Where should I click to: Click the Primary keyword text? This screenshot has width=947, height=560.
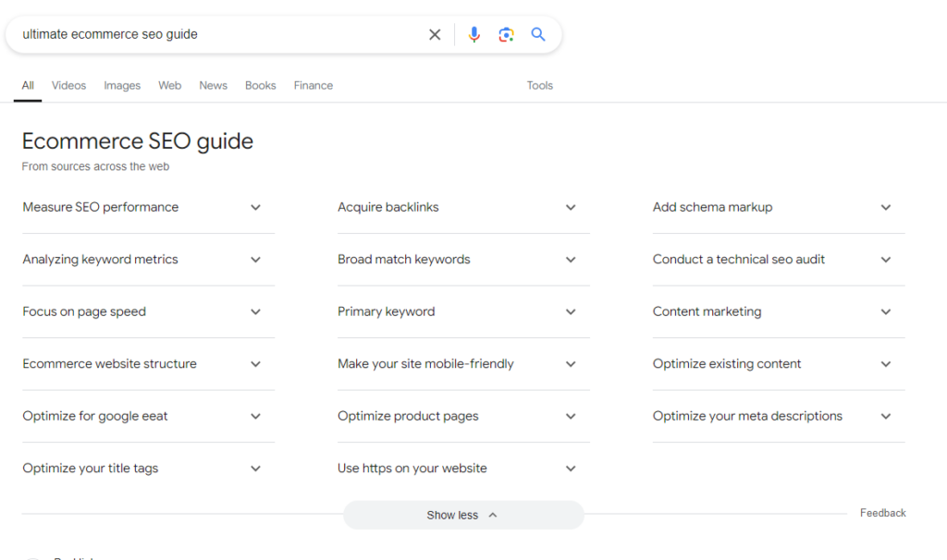pyautogui.click(x=387, y=312)
